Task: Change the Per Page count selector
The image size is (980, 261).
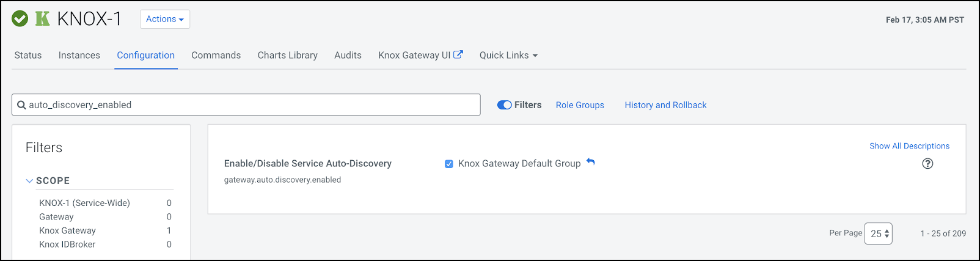Action: pos(879,233)
